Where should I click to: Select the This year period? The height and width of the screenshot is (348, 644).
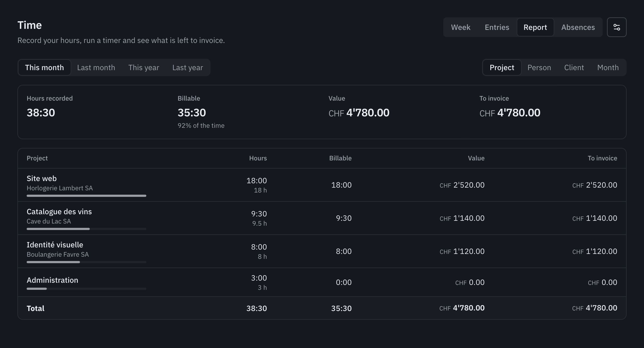click(144, 67)
